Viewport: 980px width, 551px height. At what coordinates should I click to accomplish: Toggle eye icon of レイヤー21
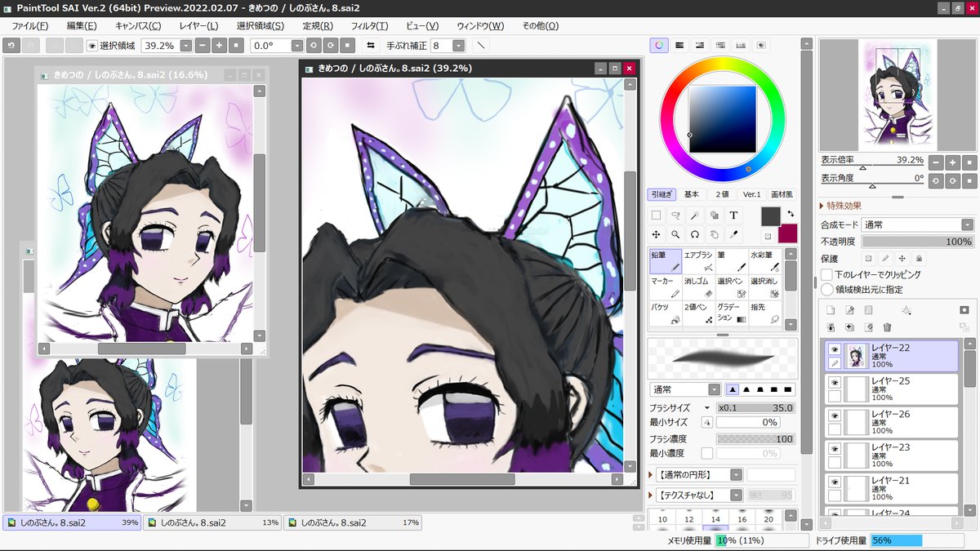[835, 482]
